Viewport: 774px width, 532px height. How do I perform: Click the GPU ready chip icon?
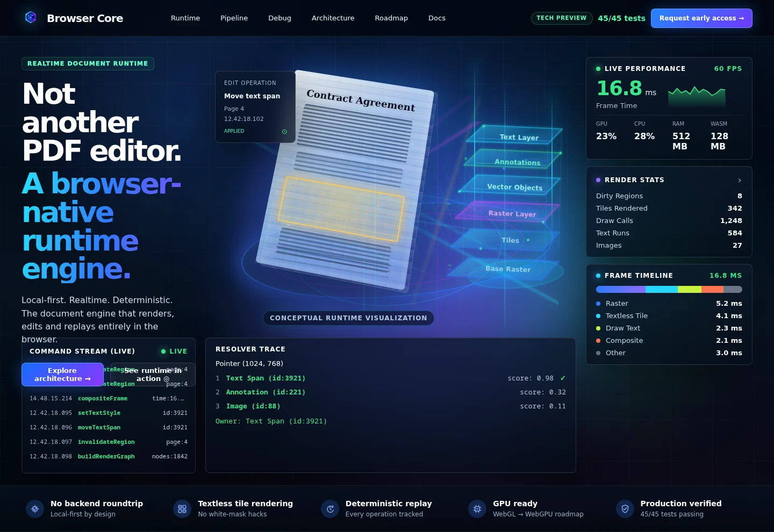[477, 509]
